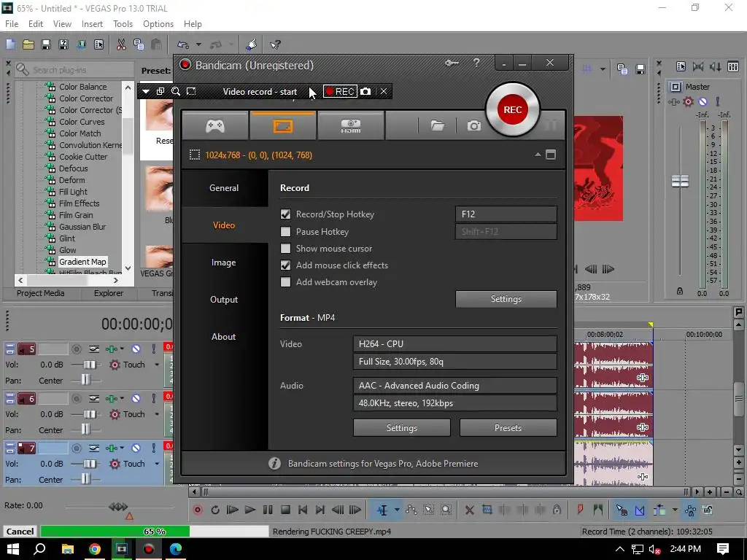The height and width of the screenshot is (560, 747).
Task: Open the Windows Start menu
Action: pos(13,549)
